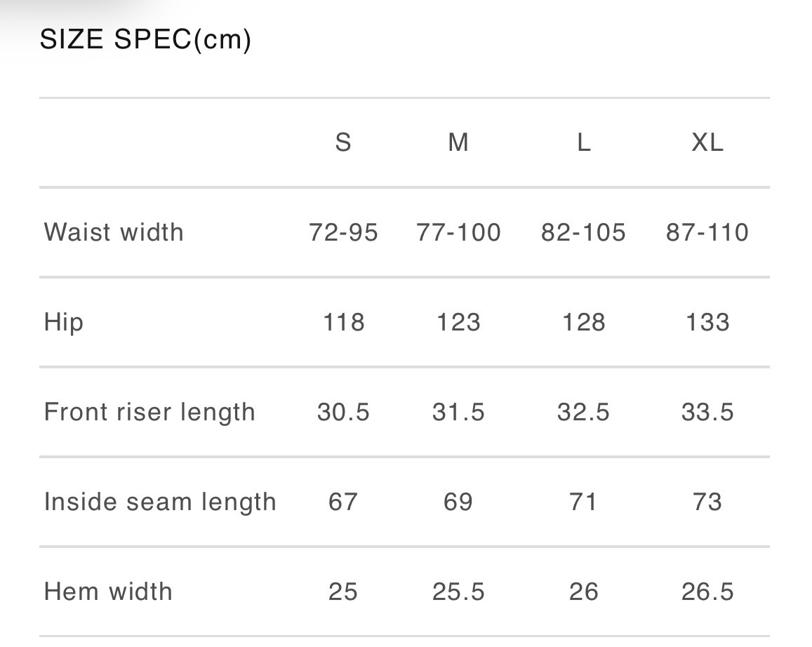
Task: Click the Hem width row label
Action: [108, 592]
